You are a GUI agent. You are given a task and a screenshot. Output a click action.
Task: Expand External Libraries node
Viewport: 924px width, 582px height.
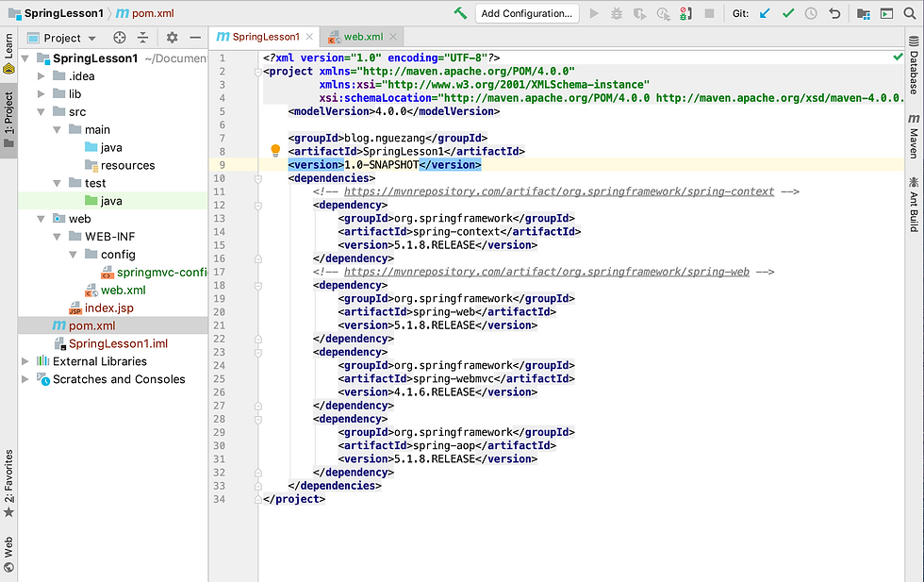[25, 361]
